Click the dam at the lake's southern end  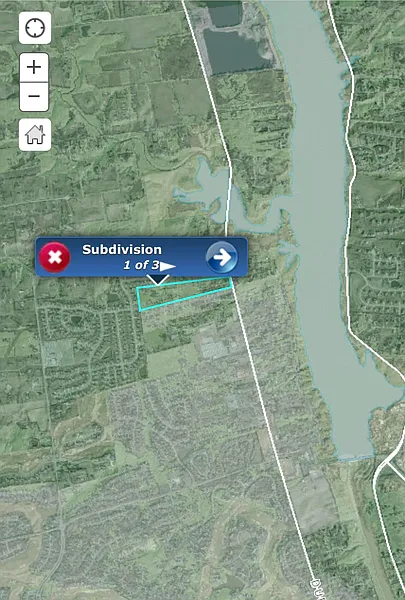click(355, 458)
